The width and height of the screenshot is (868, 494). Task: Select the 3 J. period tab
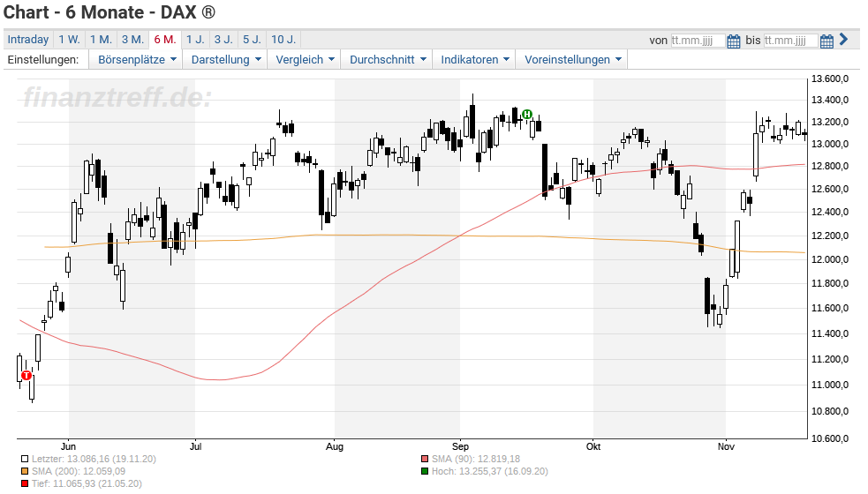click(x=223, y=40)
